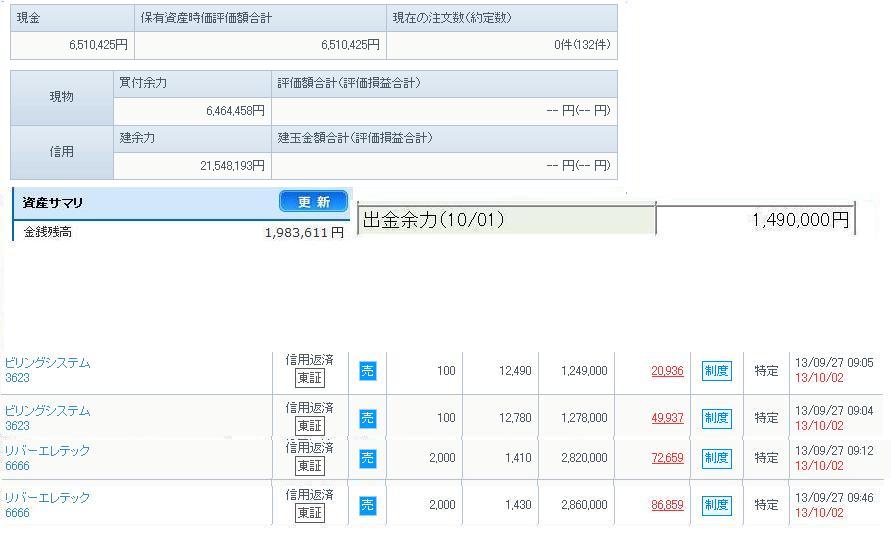Click the amount 2,860,000

point(584,504)
